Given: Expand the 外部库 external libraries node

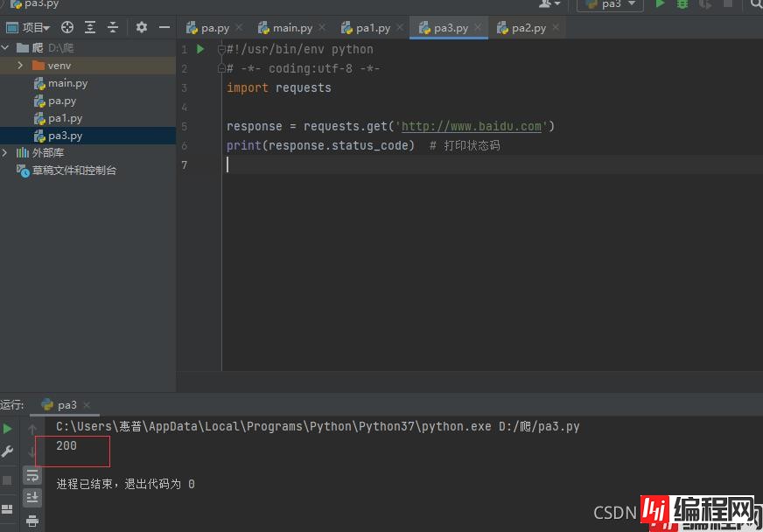Looking at the screenshot, I should (5, 153).
